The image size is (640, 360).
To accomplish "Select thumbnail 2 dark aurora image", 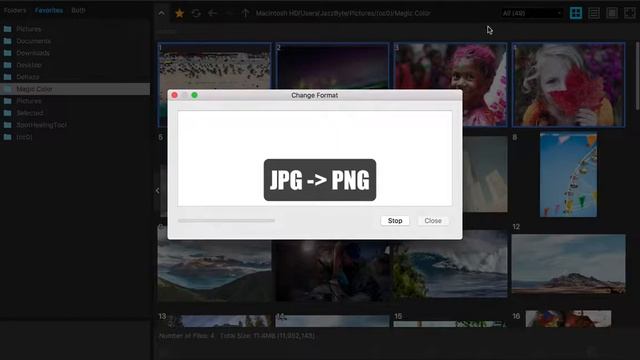I will 332,66.
